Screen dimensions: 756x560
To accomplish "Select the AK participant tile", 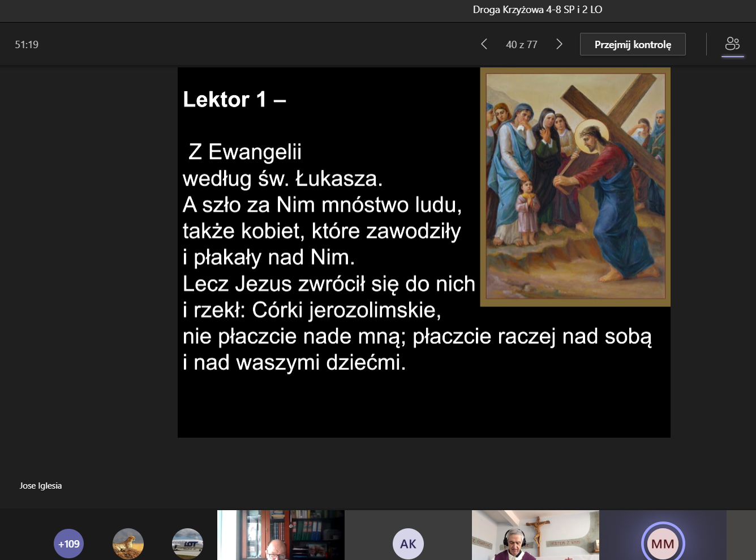I will click(408, 535).
